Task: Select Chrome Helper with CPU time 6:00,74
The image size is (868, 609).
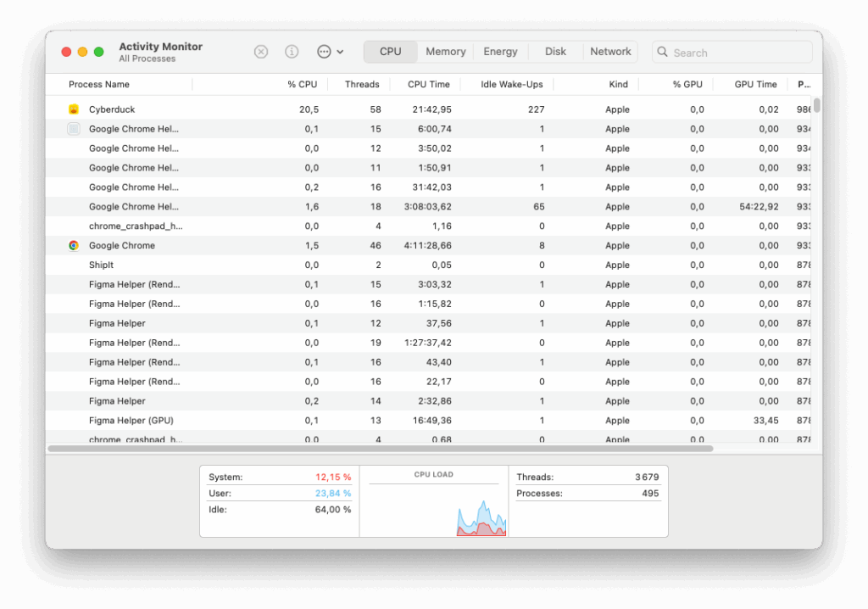Action: (x=428, y=129)
